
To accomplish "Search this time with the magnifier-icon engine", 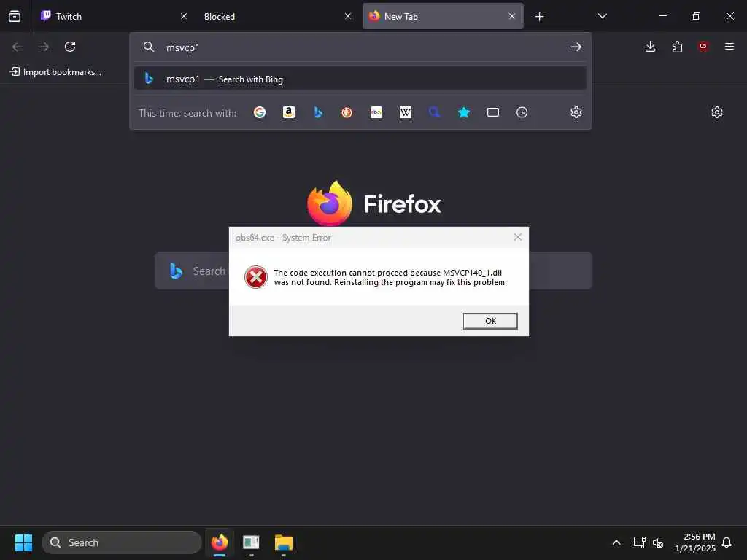I will pos(435,112).
